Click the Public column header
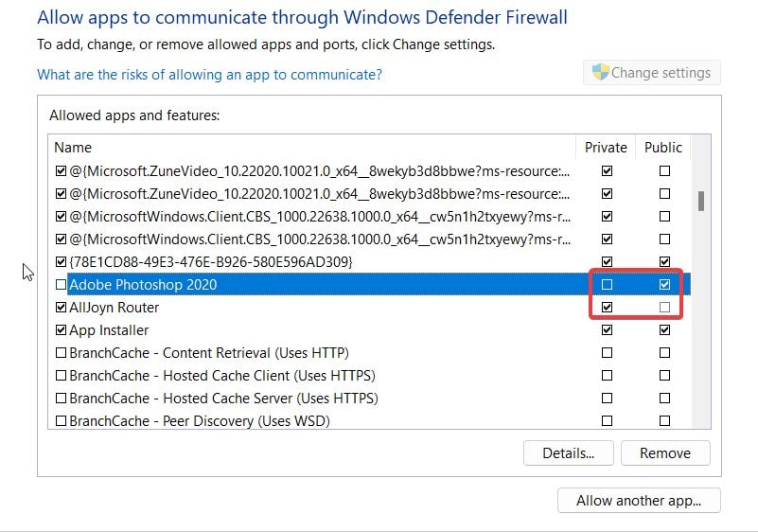Screen dimensions: 758x532 [662, 148]
